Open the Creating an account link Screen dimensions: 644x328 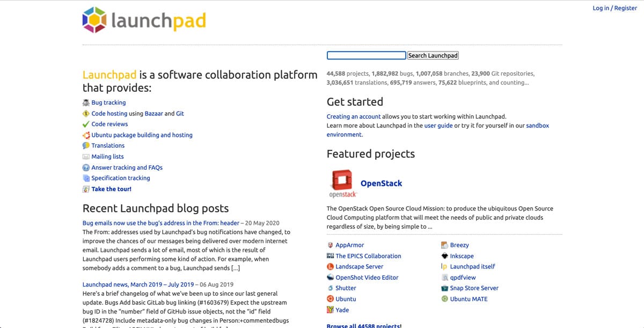pos(354,116)
